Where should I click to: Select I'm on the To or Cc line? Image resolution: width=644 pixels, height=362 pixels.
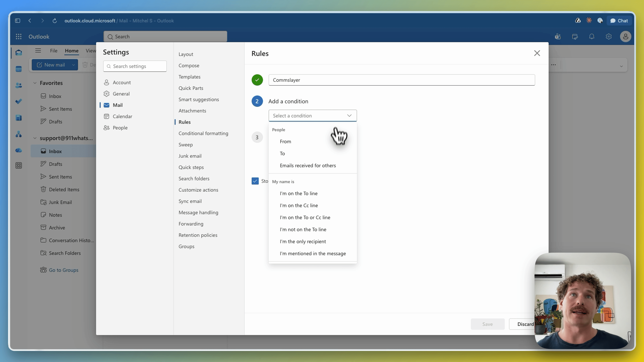pyautogui.click(x=312, y=217)
